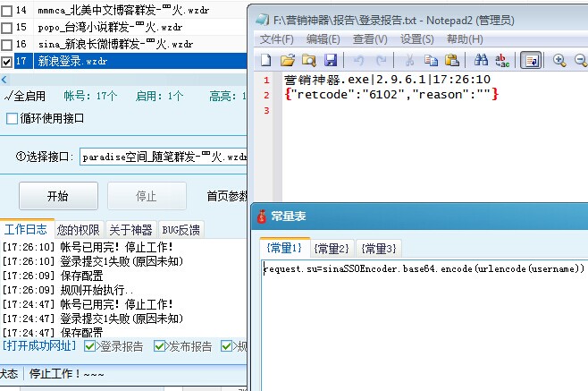Viewport: 588px width, 391px height.
Task: Toggle word wrap icon in Notepad2
Action: click(x=531, y=60)
